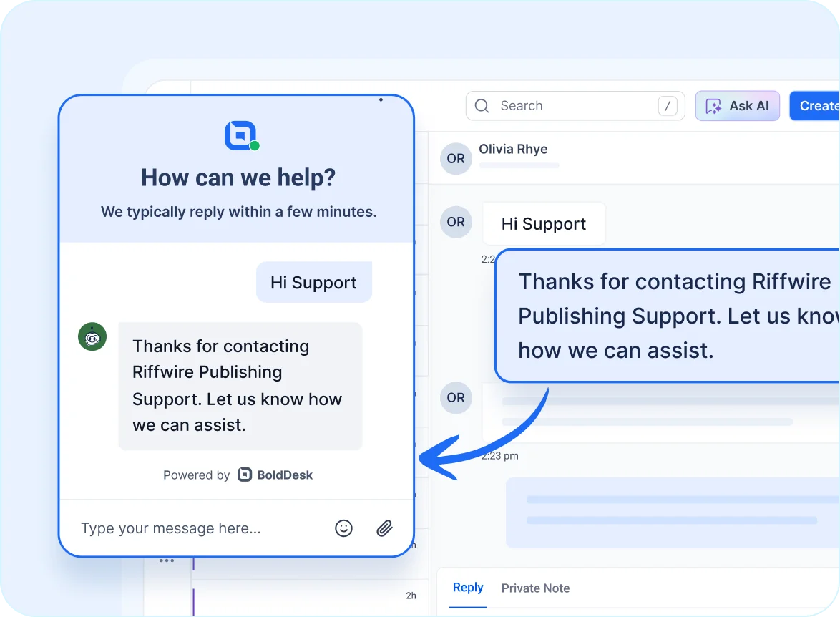Viewport: 840px width, 617px height.
Task: Open the Powered by BoldDesk link
Action: click(x=238, y=475)
